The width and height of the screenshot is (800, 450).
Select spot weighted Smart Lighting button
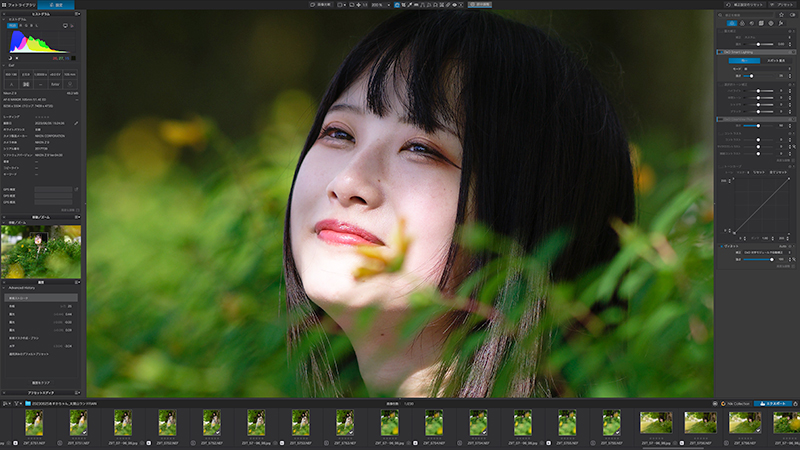pos(776,61)
